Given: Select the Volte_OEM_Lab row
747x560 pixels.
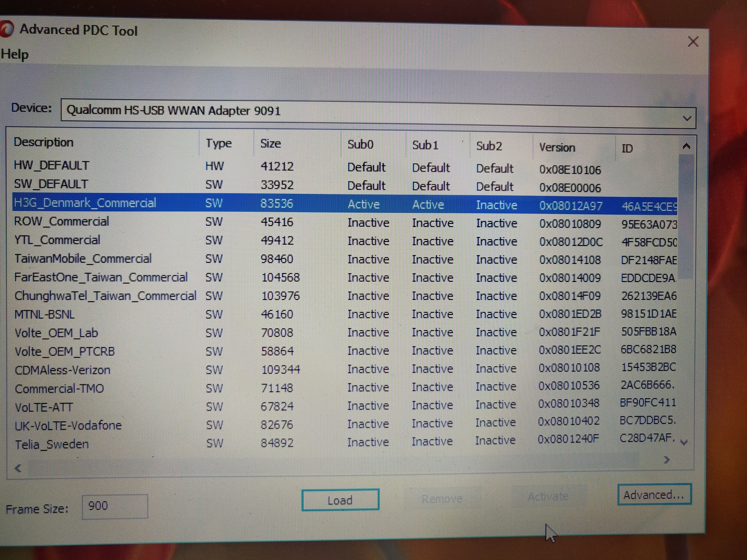Looking at the screenshot, I should click(345, 332).
